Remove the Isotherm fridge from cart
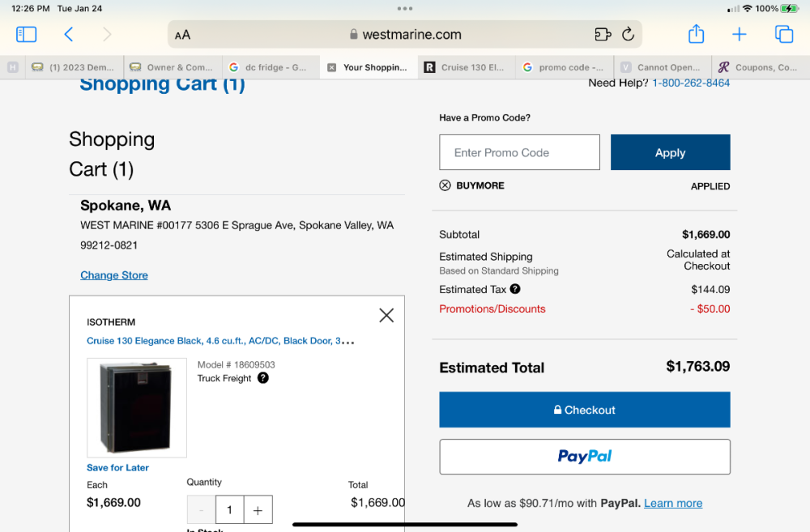The image size is (810, 532). (x=386, y=315)
